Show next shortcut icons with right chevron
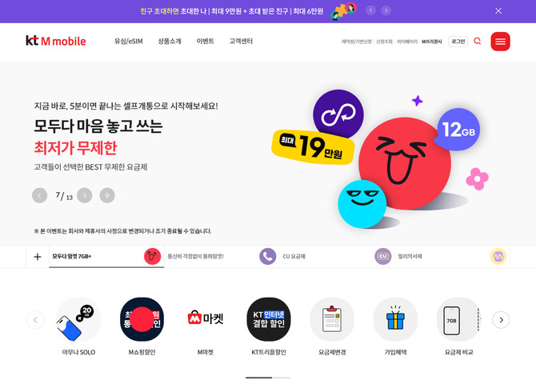The width and height of the screenshot is (536, 392). pos(501,320)
